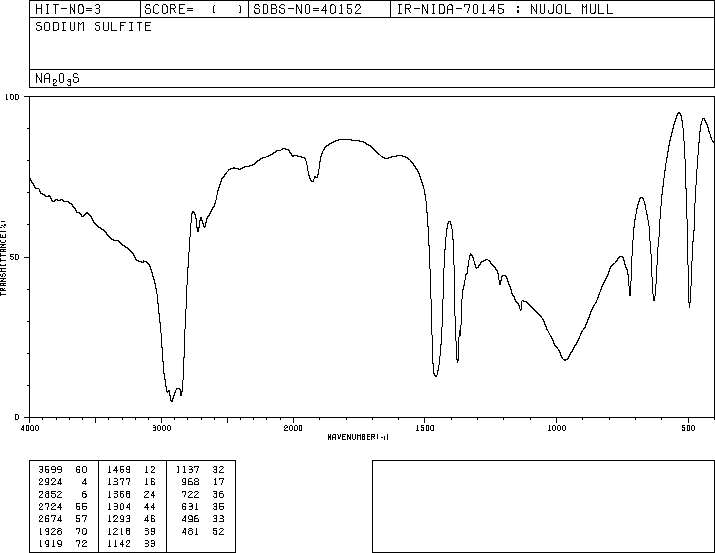
Task: Click the 4000 wavenumber axis label
Action: click(30, 428)
